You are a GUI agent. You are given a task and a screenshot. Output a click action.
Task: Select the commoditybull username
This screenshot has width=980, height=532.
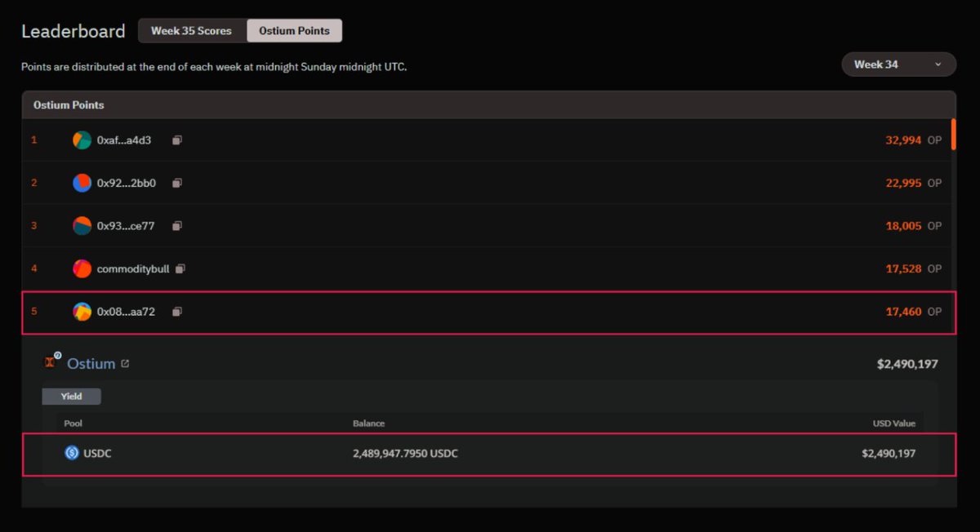pos(133,268)
